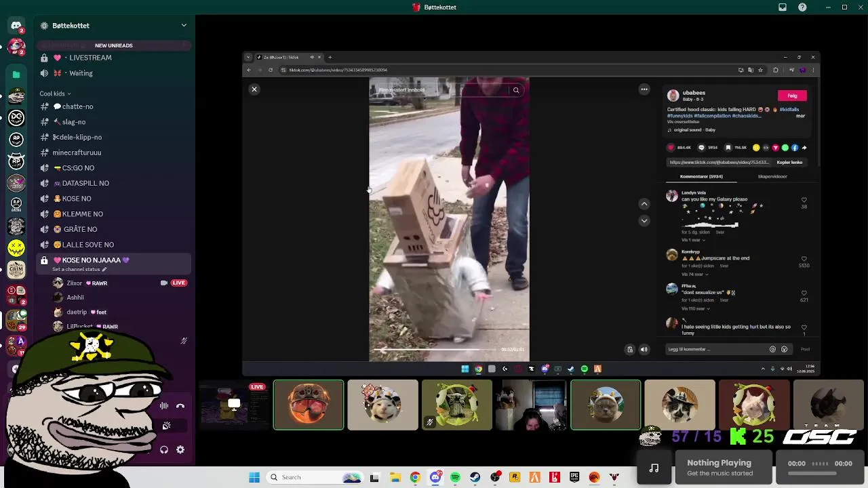Like the Jumpscare at the end comment
The image size is (868, 488).
[x=804, y=259]
